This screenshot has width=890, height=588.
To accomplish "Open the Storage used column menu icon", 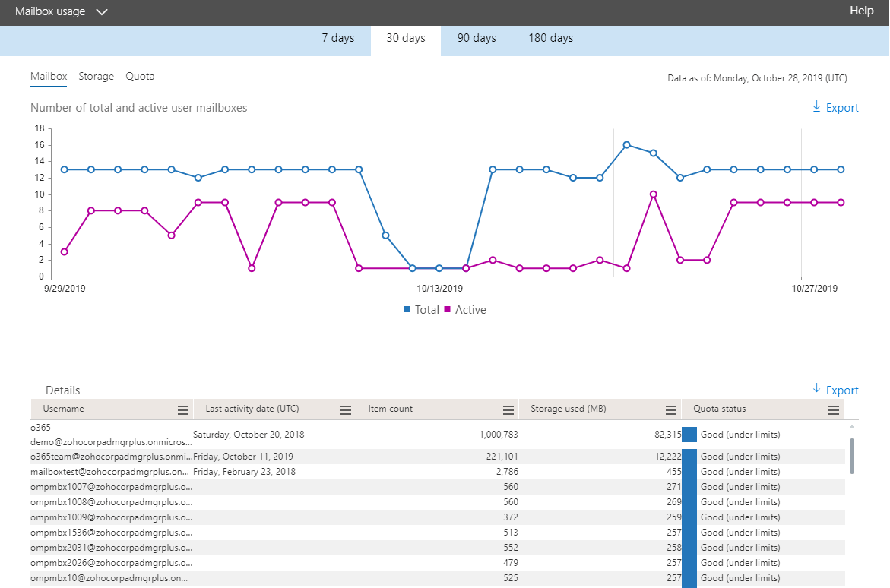I will coord(671,409).
